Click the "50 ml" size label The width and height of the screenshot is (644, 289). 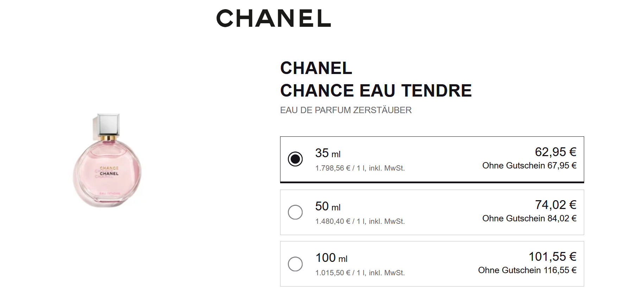328,207
